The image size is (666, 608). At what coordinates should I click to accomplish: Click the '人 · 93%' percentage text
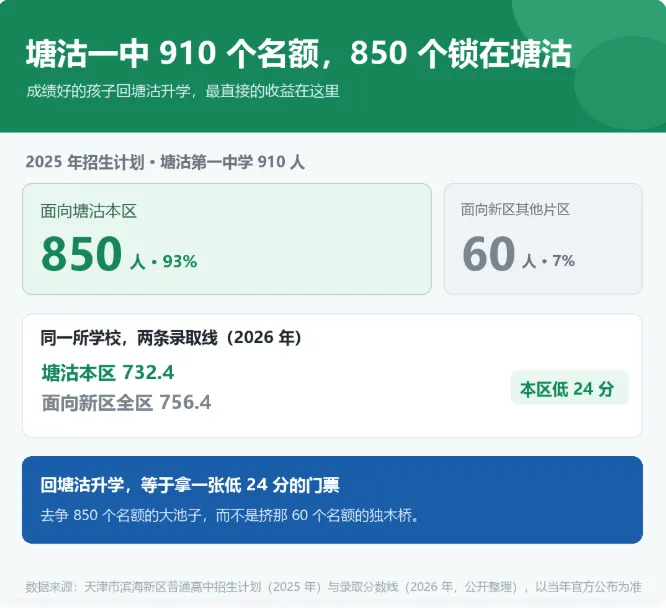[x=164, y=261]
